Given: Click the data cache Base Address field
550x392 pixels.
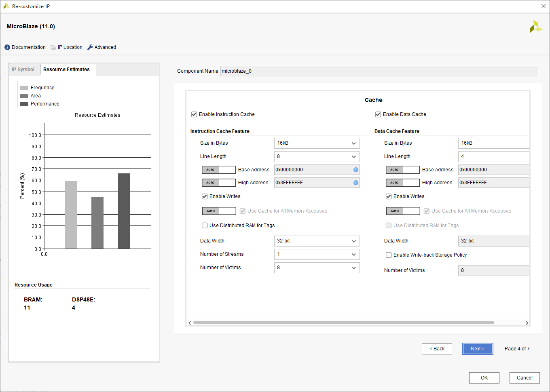Looking at the screenshot, I should point(494,170).
